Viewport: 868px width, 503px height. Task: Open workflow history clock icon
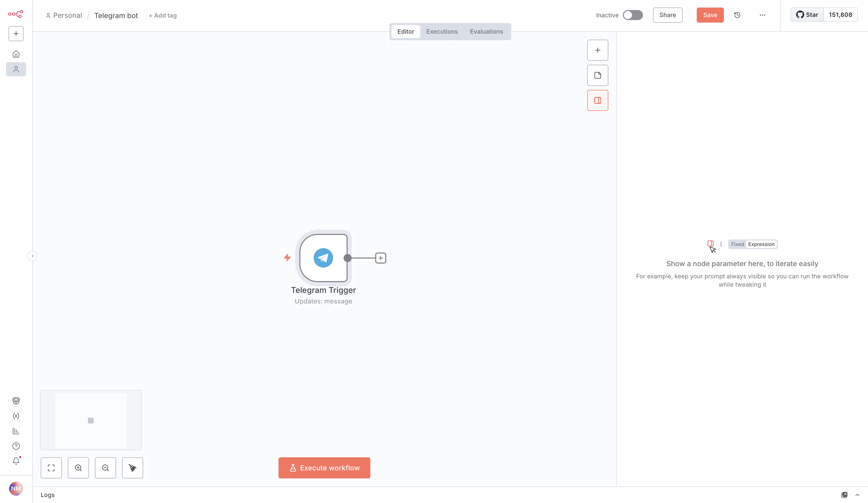point(737,15)
